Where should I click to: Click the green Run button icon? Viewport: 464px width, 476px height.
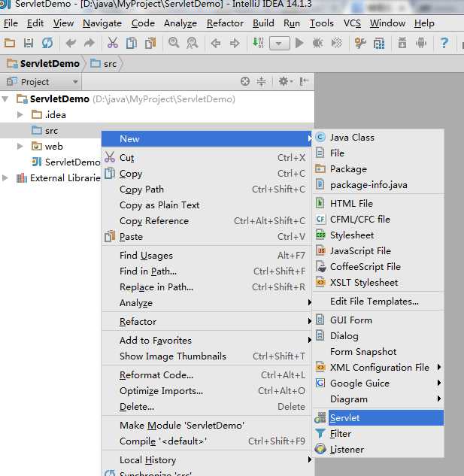pos(299,43)
